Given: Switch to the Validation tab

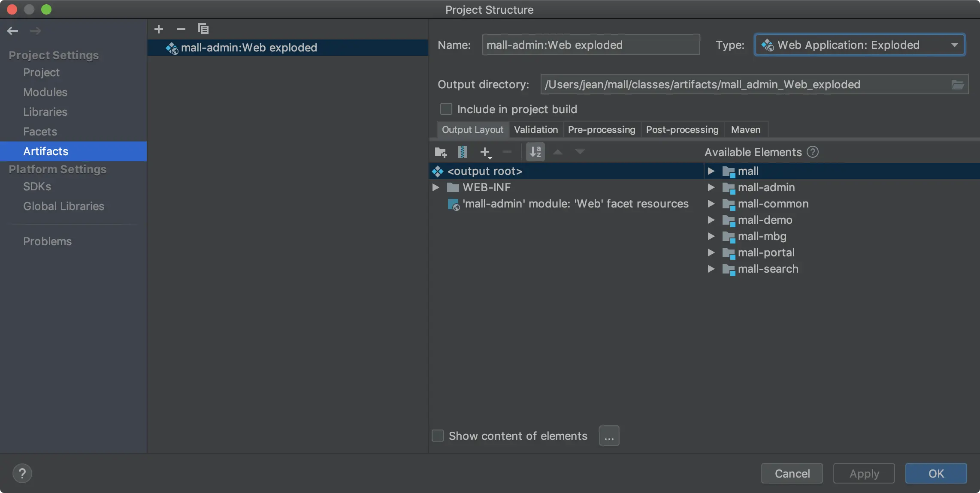Looking at the screenshot, I should point(535,129).
